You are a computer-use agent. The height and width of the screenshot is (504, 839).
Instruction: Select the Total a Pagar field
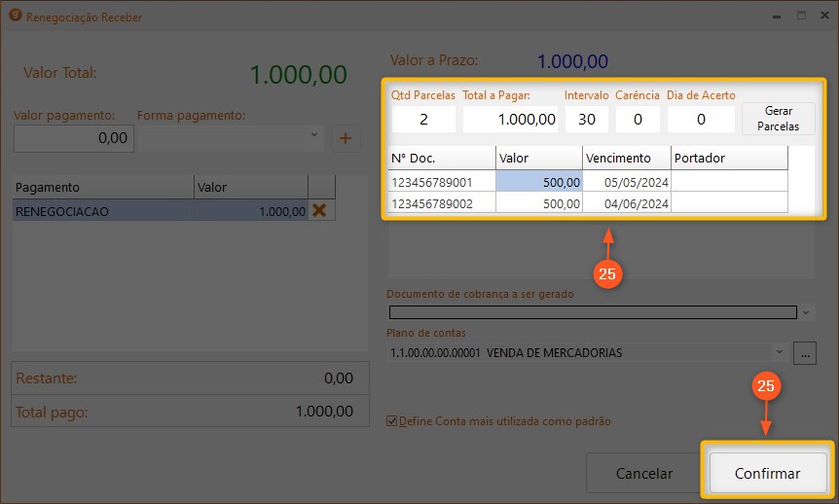(510, 119)
